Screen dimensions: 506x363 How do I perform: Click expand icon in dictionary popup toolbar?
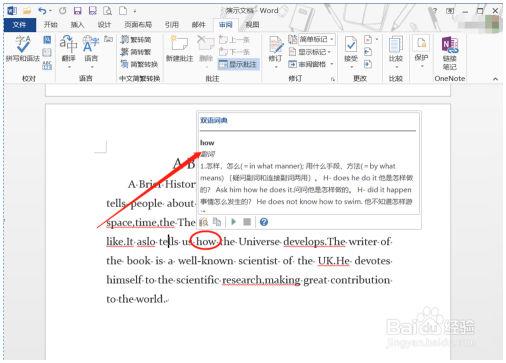pos(203,222)
